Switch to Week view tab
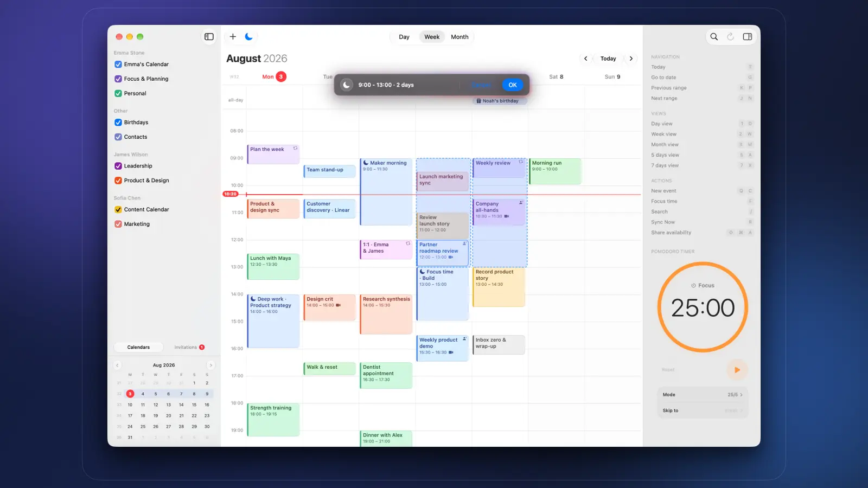 432,37
